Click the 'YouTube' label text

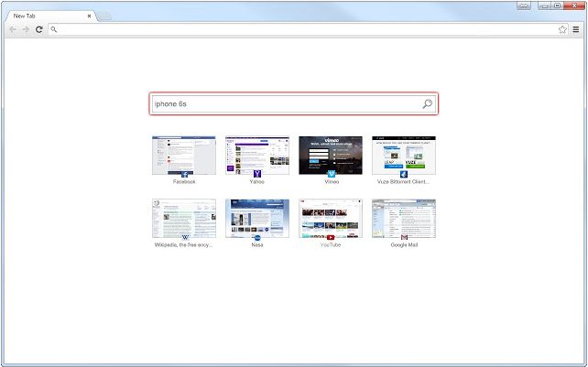(x=331, y=244)
